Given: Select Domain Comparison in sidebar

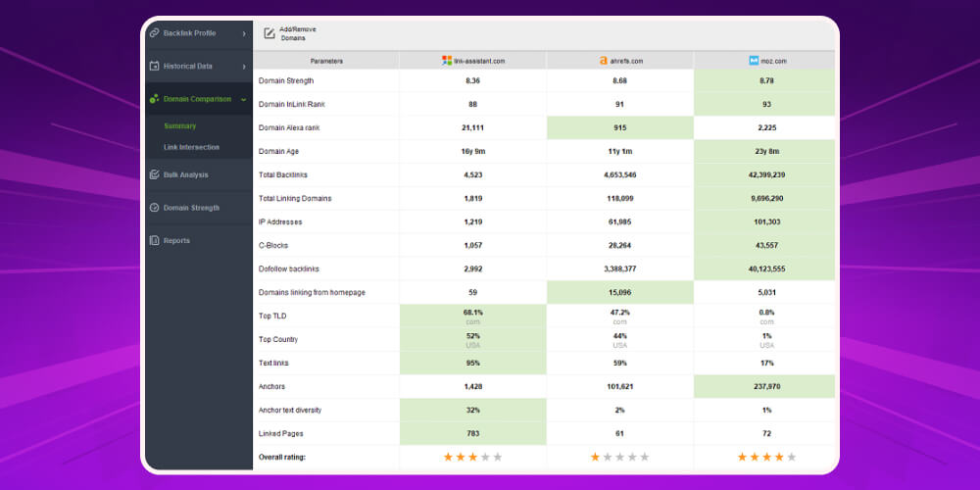Looking at the screenshot, I should (x=199, y=99).
